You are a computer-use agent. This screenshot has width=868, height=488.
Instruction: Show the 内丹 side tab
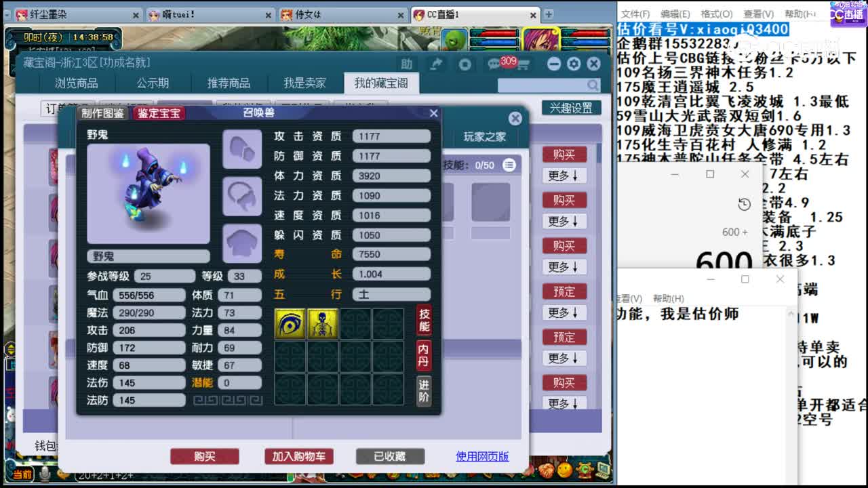tap(424, 355)
